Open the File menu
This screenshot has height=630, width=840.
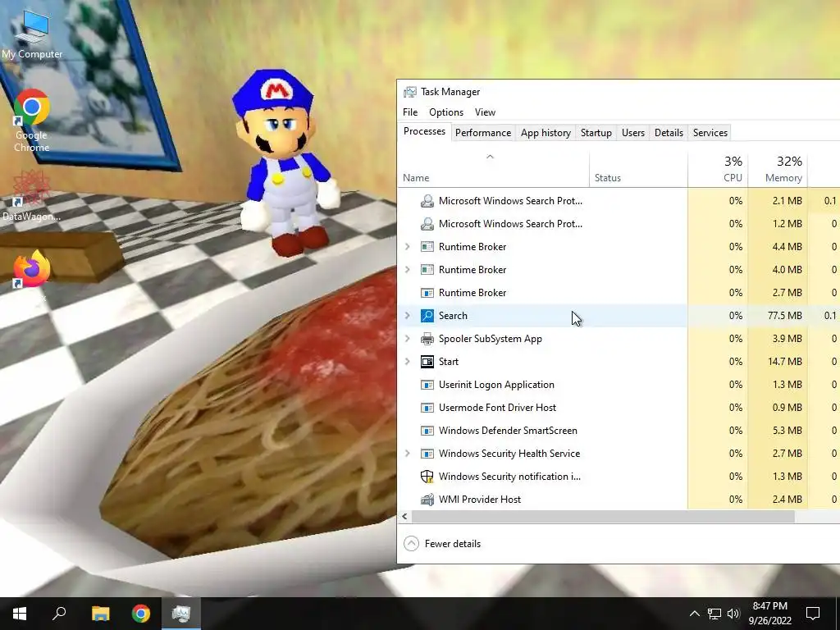(410, 112)
